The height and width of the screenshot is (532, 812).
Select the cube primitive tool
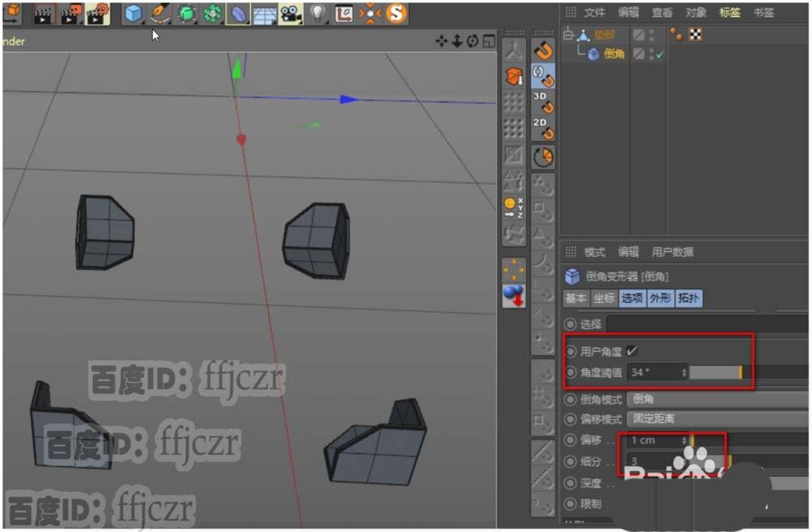click(x=132, y=13)
